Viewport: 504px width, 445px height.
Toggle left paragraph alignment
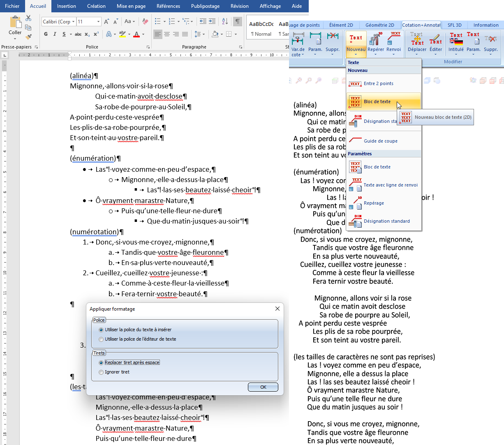pos(158,34)
